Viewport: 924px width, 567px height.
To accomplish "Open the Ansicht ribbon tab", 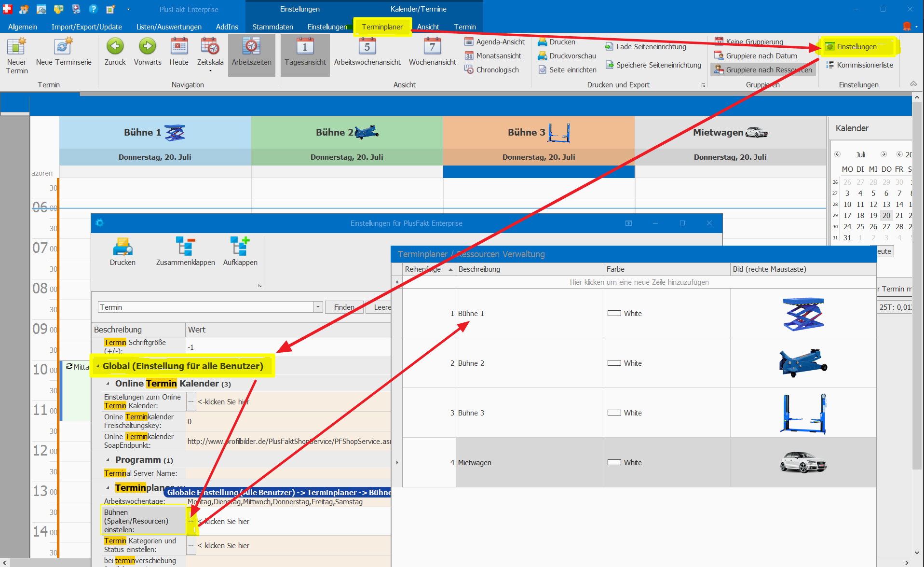I will click(x=428, y=27).
